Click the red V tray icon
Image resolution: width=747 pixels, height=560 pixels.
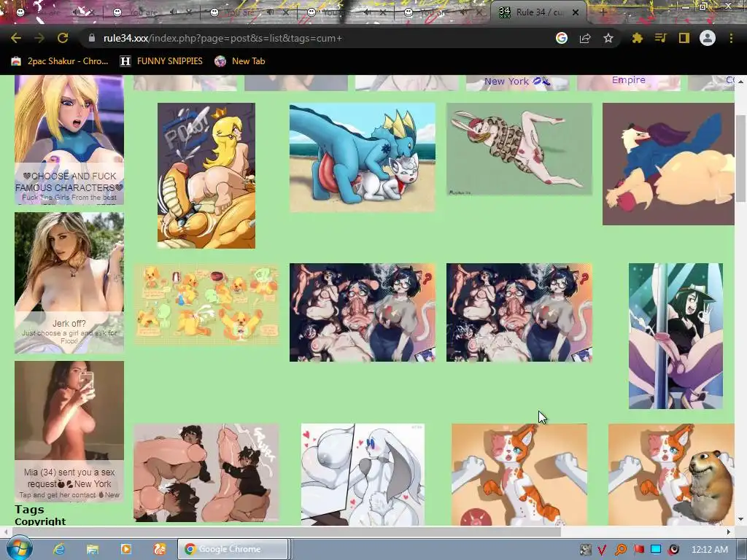point(602,550)
